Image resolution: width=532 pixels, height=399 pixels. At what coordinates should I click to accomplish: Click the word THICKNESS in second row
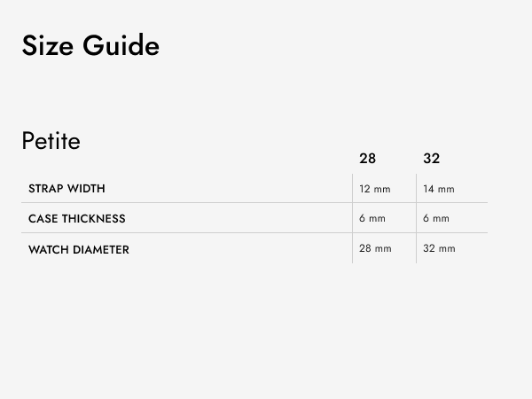(x=94, y=219)
